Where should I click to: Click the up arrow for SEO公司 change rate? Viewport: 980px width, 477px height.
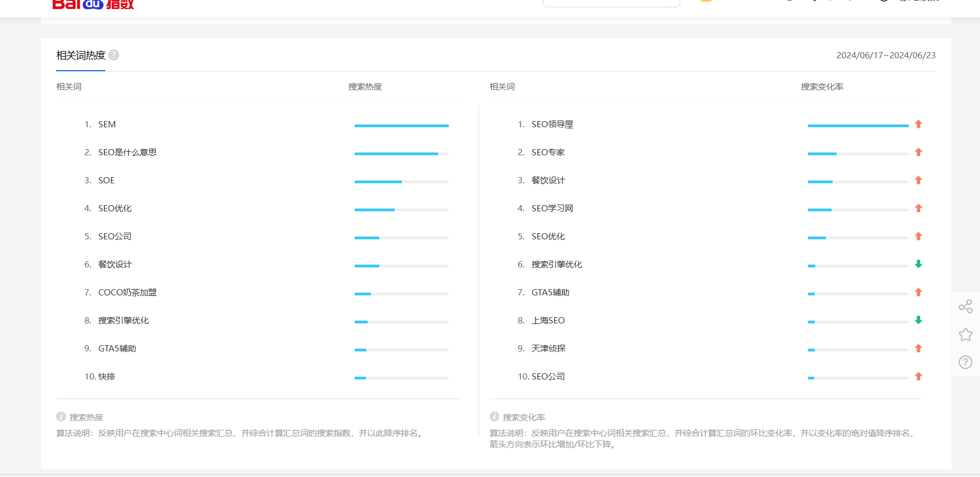pyautogui.click(x=918, y=377)
